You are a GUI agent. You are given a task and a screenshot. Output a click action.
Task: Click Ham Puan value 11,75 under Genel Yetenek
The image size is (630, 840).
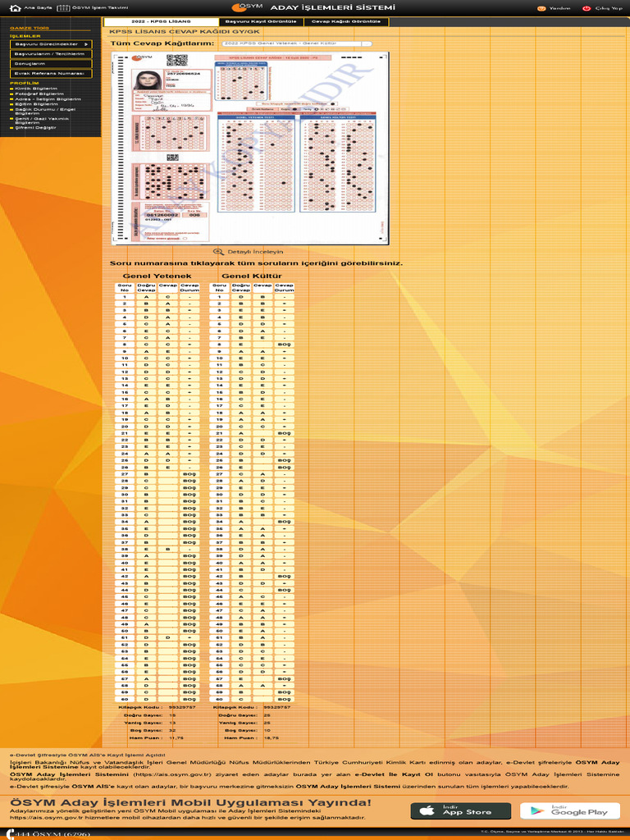pos(177,737)
